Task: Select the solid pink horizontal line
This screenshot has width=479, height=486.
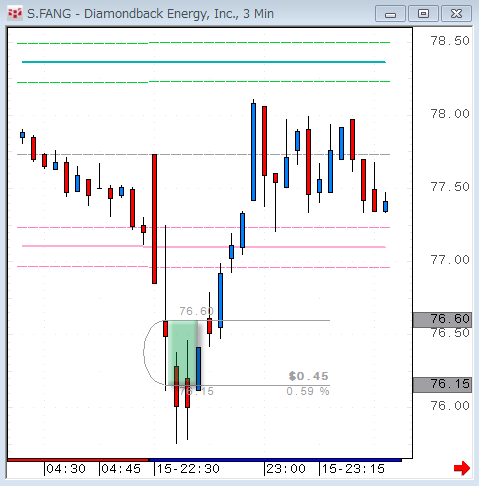Action: (204, 246)
